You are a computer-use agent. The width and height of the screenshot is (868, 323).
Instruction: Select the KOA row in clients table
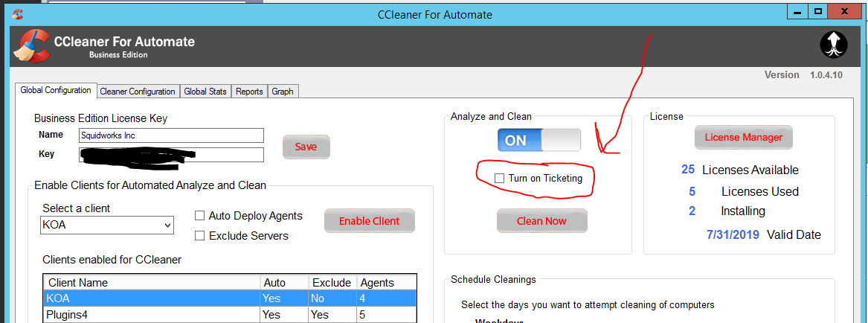point(149,298)
